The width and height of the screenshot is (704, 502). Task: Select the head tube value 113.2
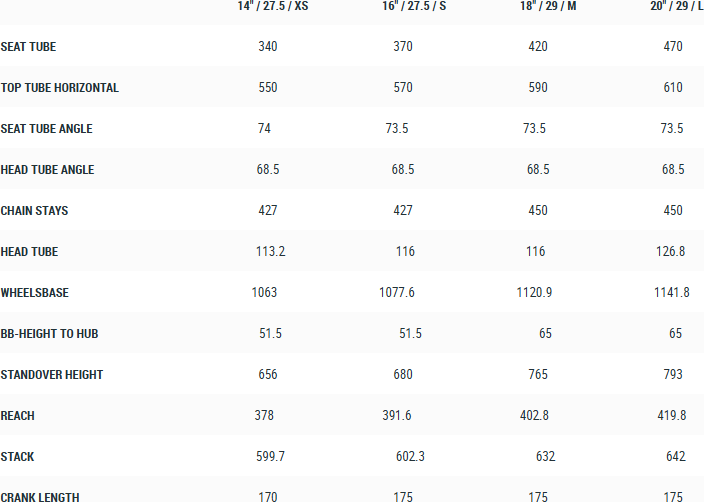tap(270, 252)
